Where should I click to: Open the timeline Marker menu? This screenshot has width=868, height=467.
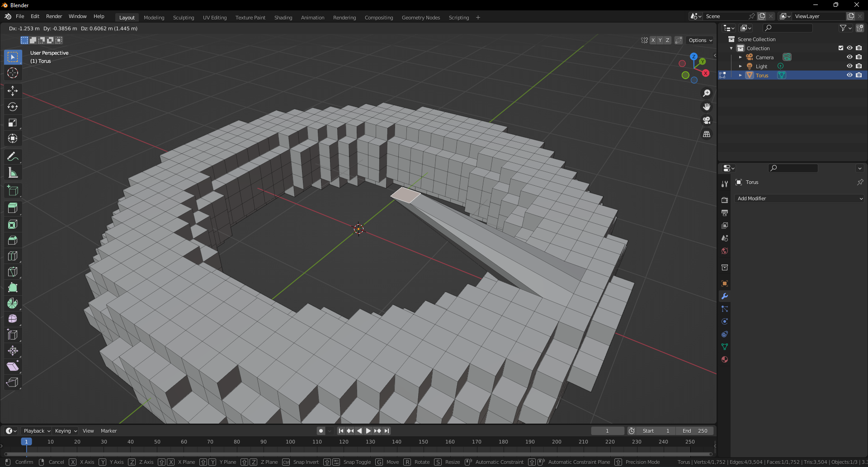[108, 431]
